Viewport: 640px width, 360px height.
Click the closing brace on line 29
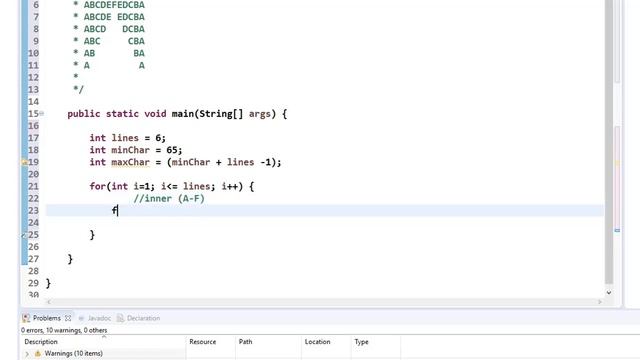coord(48,283)
